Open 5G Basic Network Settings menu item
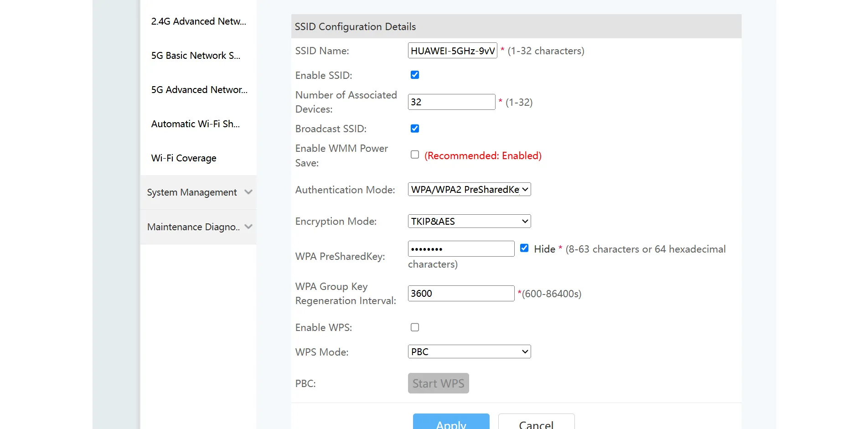 (196, 56)
